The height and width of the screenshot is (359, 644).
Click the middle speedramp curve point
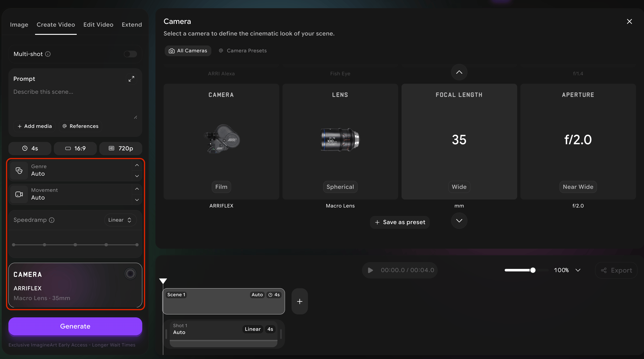pos(75,245)
